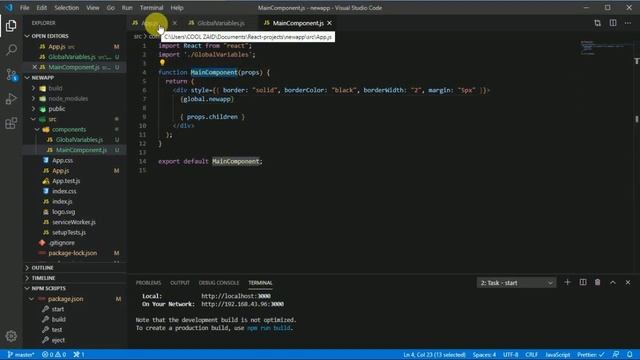Open the Go menu
Viewport: 640px width, 360px height.
tap(111, 8)
